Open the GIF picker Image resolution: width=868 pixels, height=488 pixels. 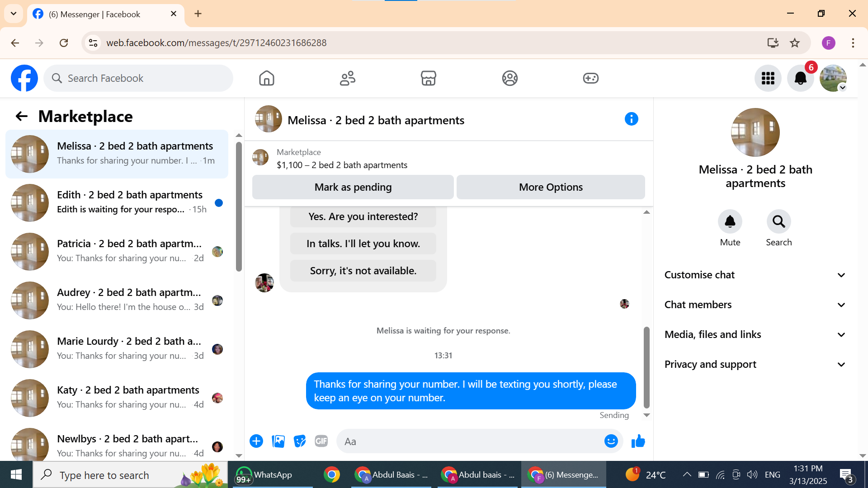[321, 441]
